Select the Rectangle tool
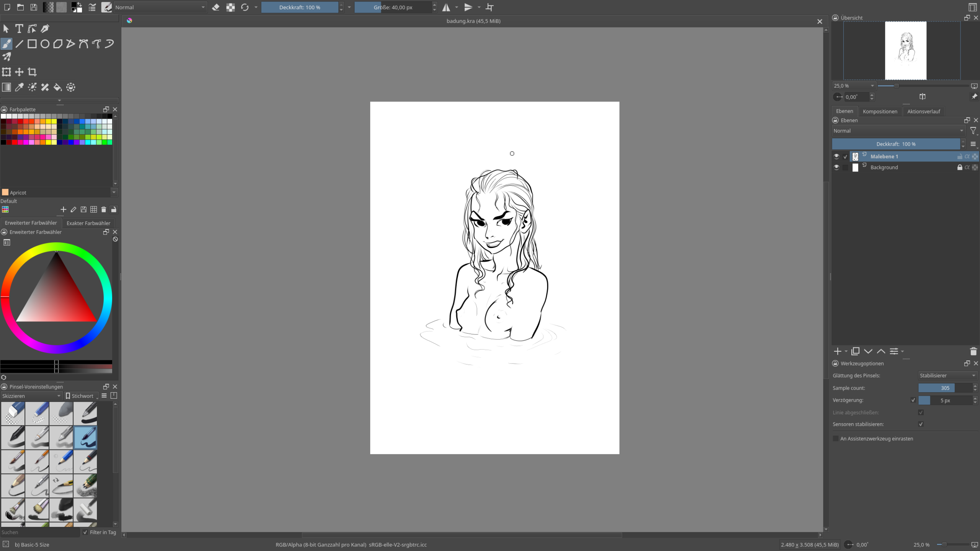Screen dimensions: 980x551 32,44
